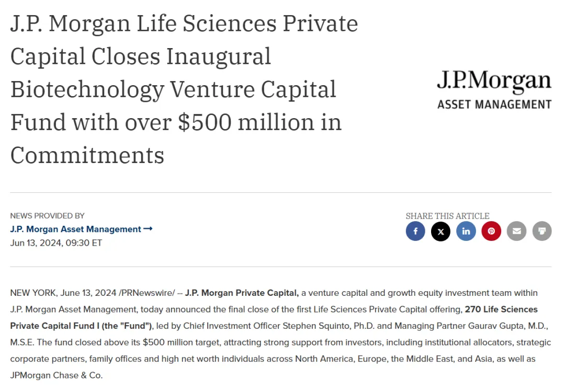Screen dimensions: 565x392
Task: Print the article using printer icon
Action: coord(542,231)
